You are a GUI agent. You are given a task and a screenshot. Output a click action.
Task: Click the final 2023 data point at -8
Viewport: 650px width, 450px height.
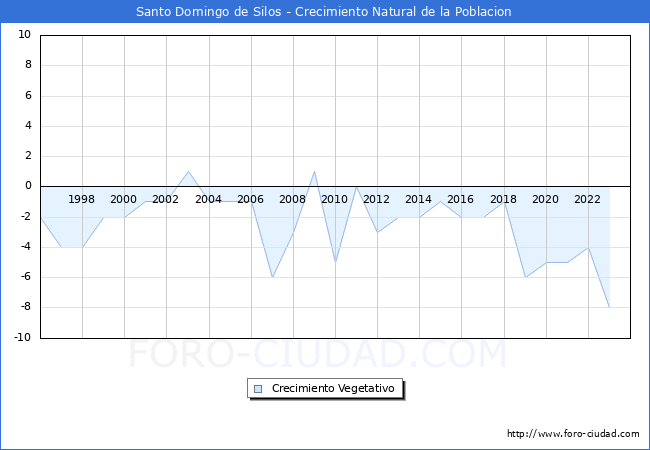609,307
